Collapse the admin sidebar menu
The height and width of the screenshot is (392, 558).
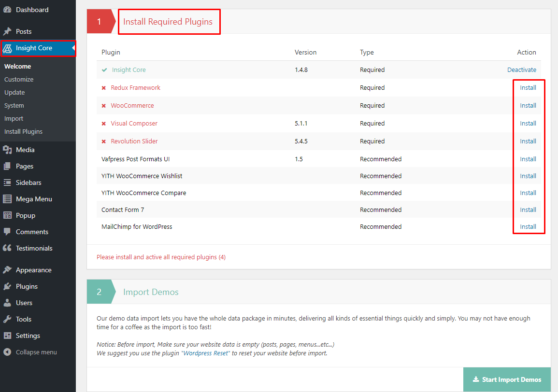pyautogui.click(x=9, y=352)
